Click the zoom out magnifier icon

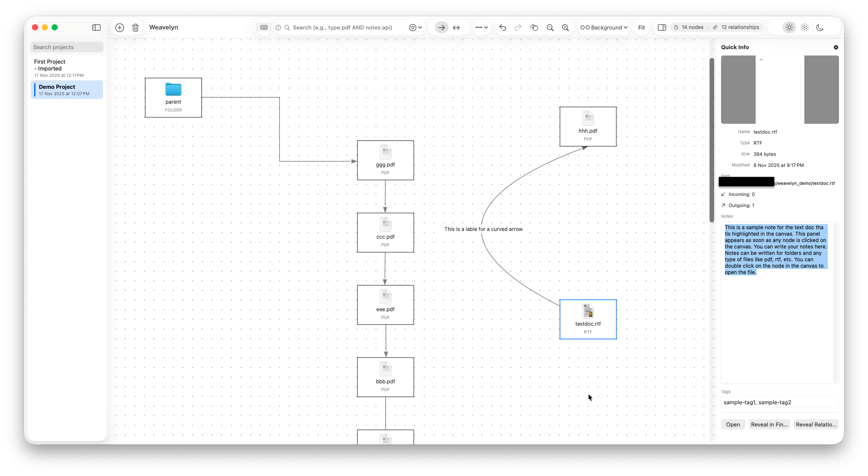[550, 27]
